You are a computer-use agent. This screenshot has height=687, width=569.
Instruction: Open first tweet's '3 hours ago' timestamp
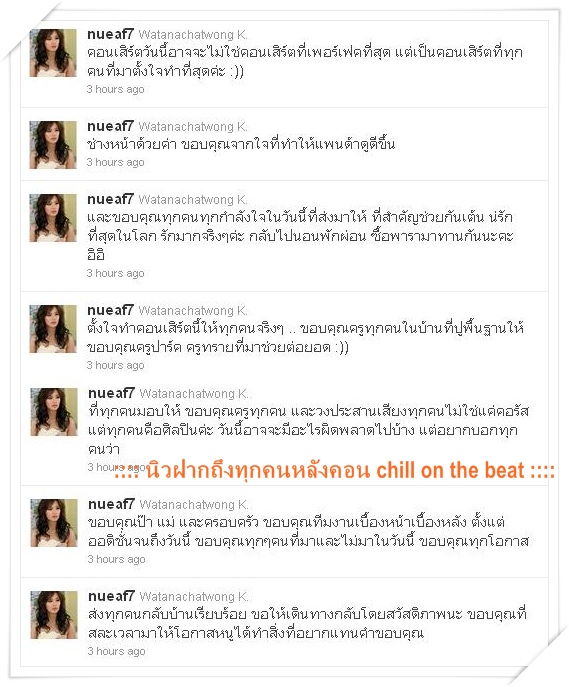pyautogui.click(x=115, y=89)
